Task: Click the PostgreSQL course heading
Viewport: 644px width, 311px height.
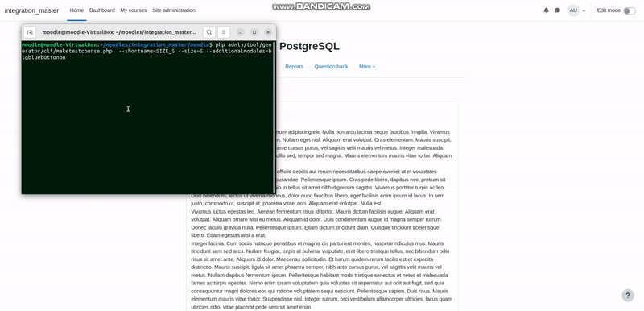Action: coord(309,47)
